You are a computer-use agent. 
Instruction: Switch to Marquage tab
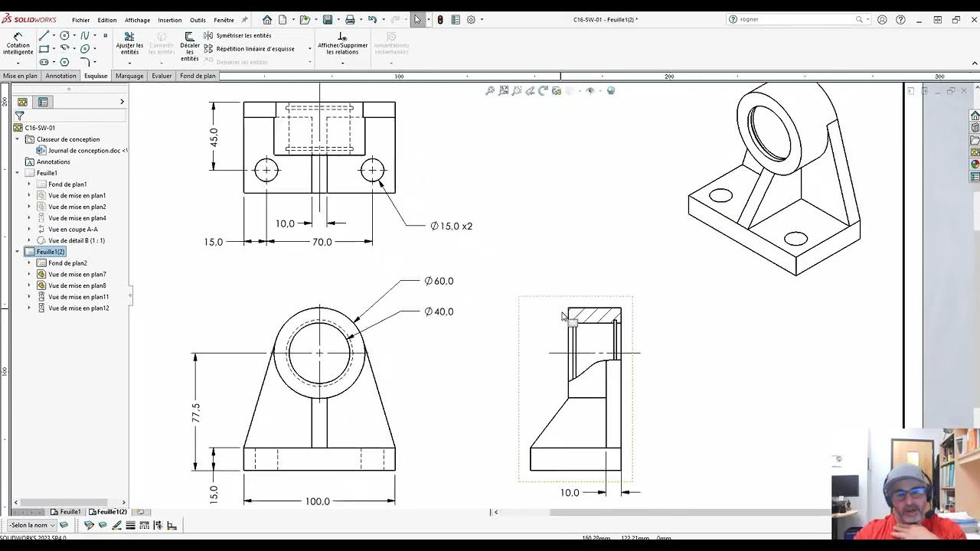coord(129,76)
